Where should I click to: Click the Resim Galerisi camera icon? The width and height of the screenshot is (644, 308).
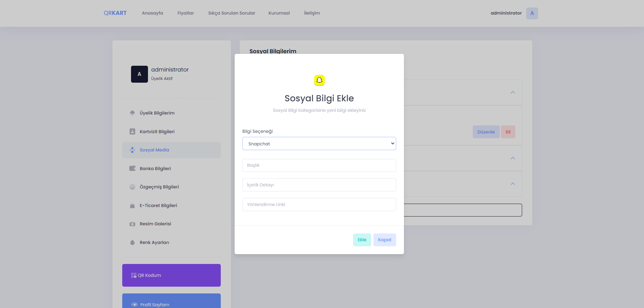click(x=132, y=224)
